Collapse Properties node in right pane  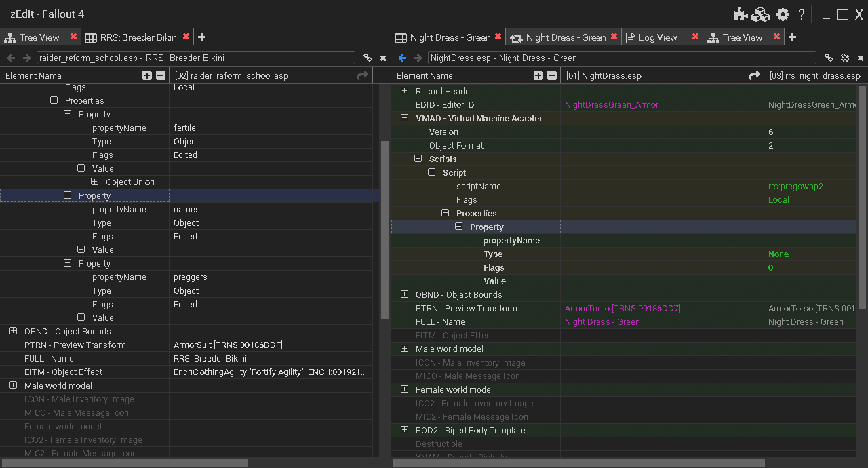coord(445,213)
